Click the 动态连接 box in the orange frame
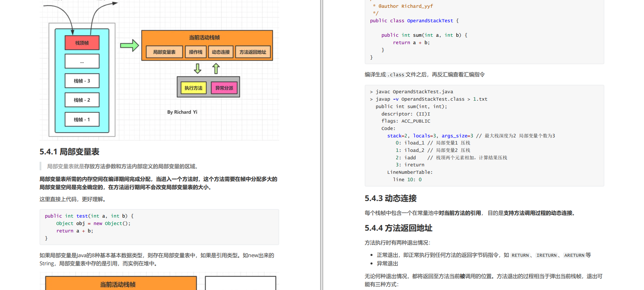This screenshot has height=290, width=644. pos(221,52)
